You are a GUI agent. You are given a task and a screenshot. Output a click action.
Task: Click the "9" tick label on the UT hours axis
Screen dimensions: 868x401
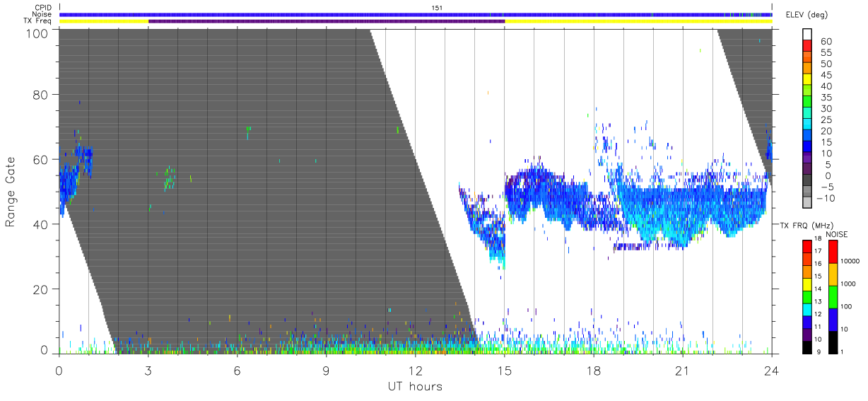(326, 369)
